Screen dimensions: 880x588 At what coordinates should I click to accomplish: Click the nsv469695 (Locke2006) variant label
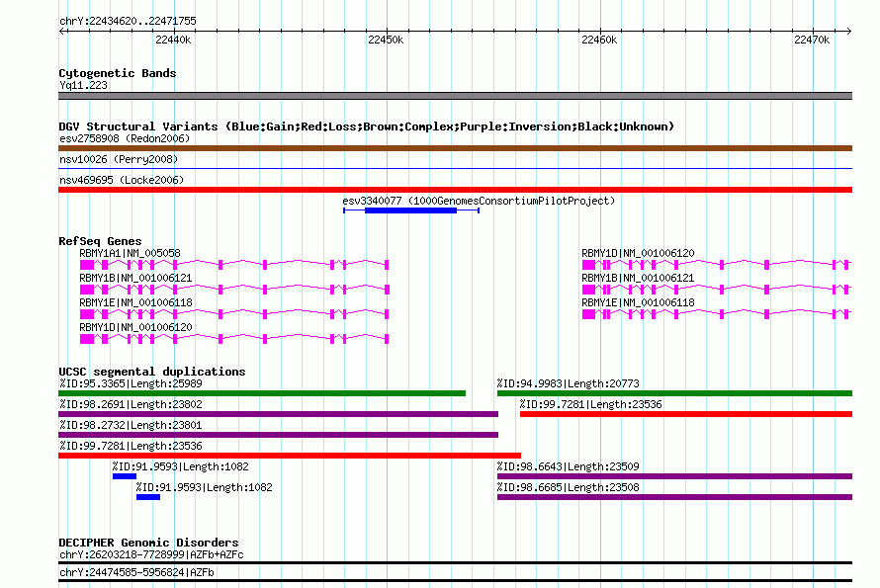[122, 180]
